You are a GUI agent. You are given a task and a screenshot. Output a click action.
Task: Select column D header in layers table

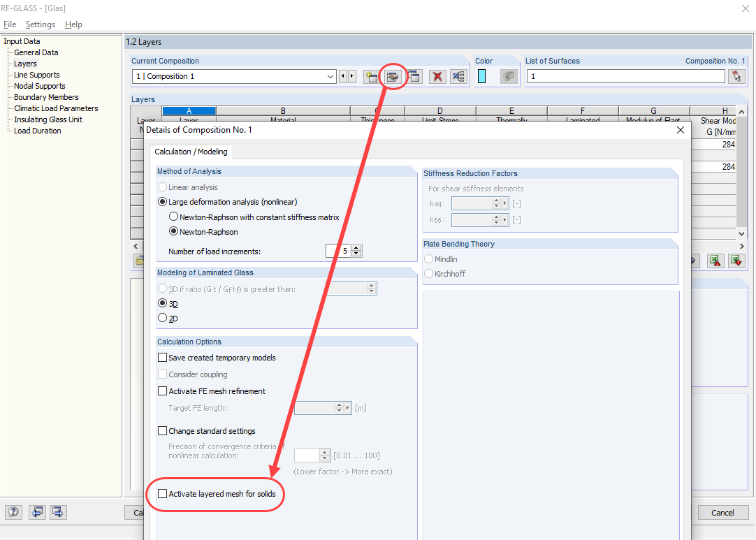pos(440,111)
